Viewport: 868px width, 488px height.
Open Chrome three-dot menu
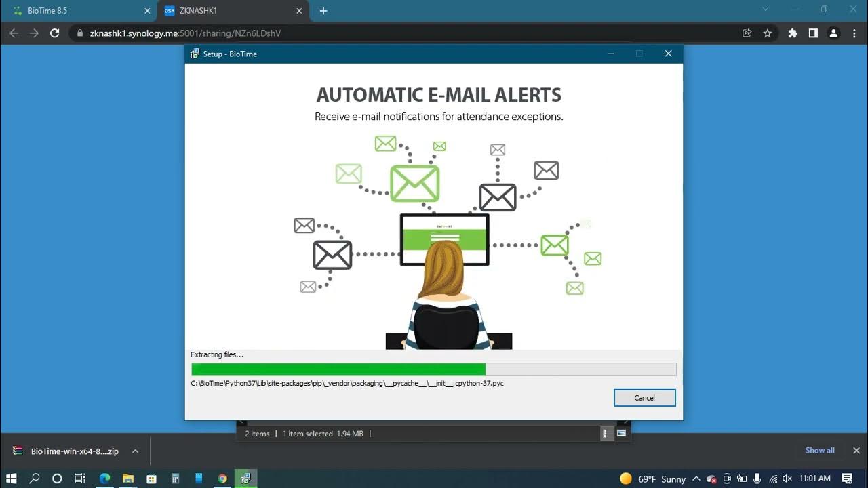(x=854, y=33)
